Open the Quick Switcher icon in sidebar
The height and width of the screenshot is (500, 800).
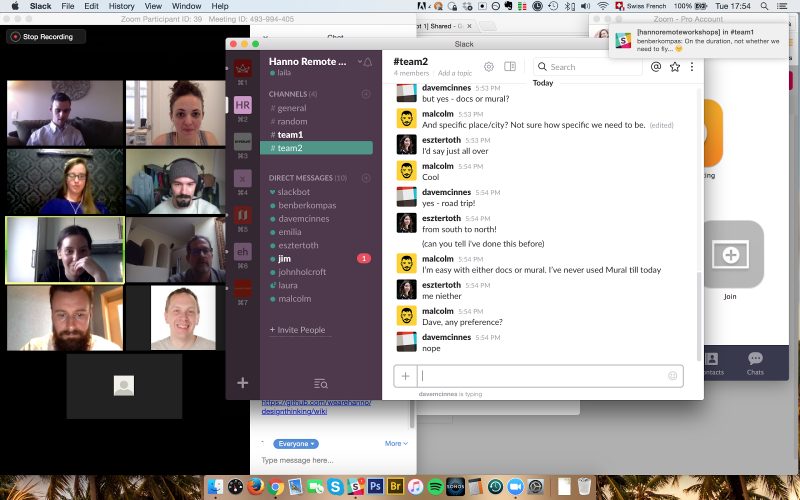click(x=320, y=384)
